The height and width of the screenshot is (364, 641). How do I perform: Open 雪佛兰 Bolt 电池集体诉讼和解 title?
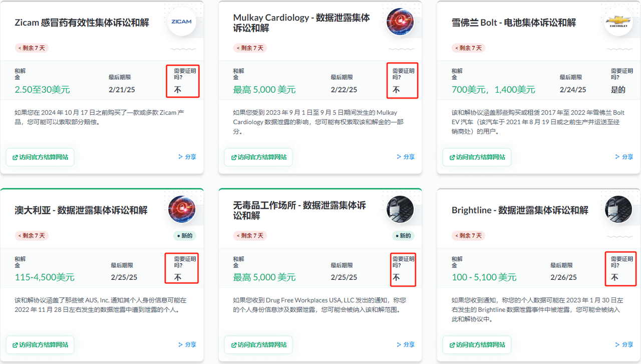[x=514, y=23]
